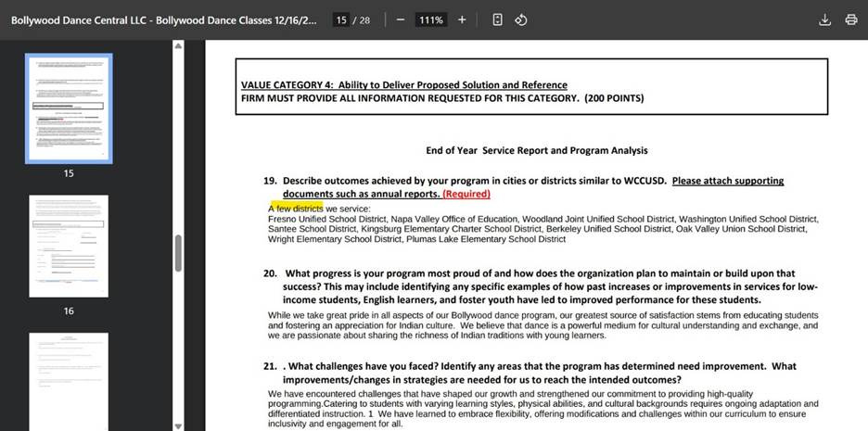Click 'End of Year Service Report' heading

[536, 150]
